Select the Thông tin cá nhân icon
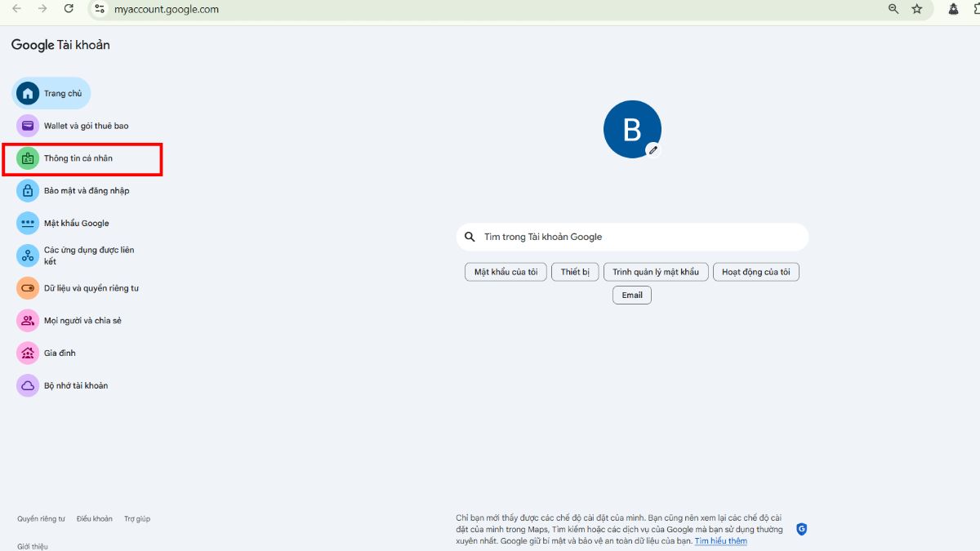 pos(28,158)
